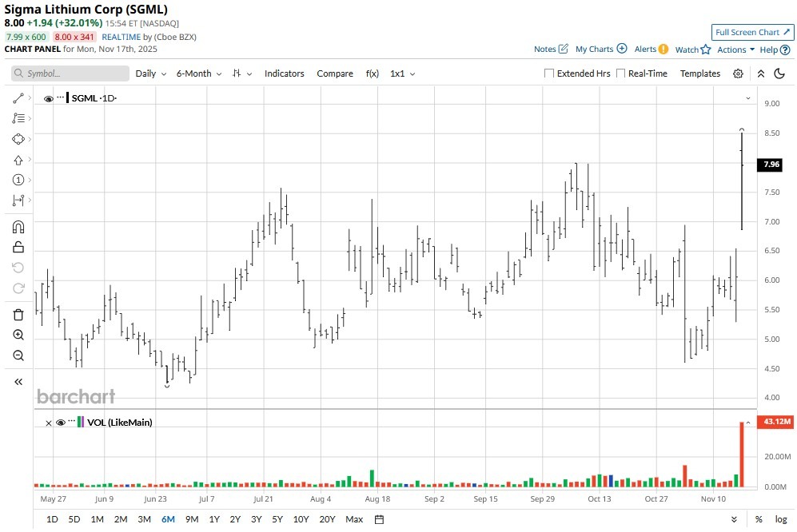The width and height of the screenshot is (797, 532).
Task: Click the 43.12M volume label
Action: click(775, 422)
